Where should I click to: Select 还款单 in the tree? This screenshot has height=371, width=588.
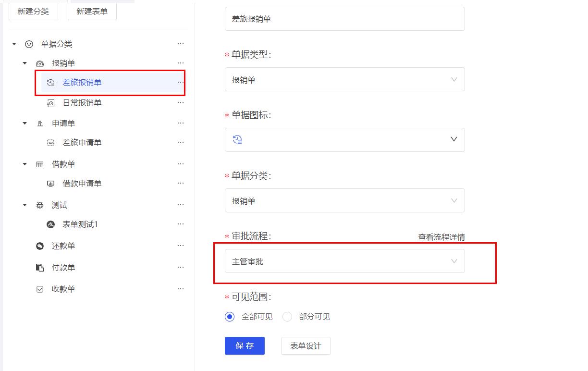tap(63, 246)
